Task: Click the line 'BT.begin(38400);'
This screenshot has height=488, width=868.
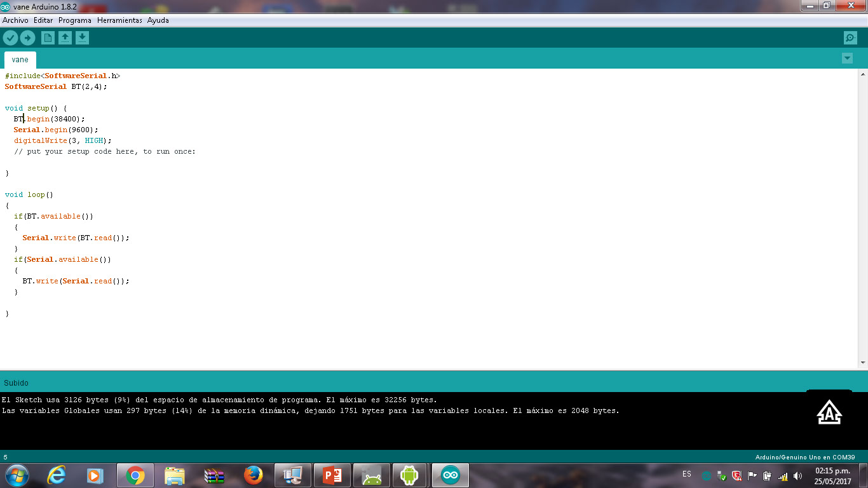Action: click(x=49, y=119)
